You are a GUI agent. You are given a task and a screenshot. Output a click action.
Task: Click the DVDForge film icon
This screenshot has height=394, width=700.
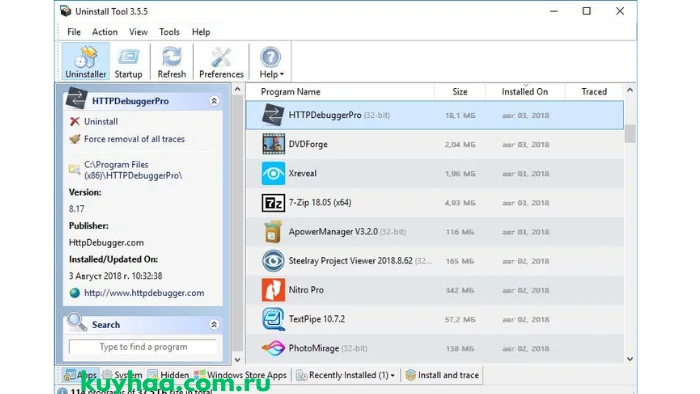point(273,144)
